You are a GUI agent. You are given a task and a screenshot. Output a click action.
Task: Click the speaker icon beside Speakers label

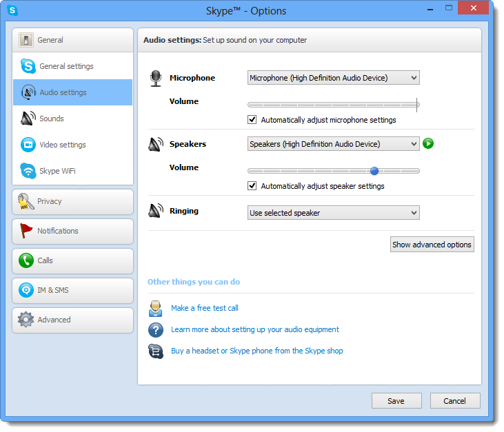tap(156, 144)
